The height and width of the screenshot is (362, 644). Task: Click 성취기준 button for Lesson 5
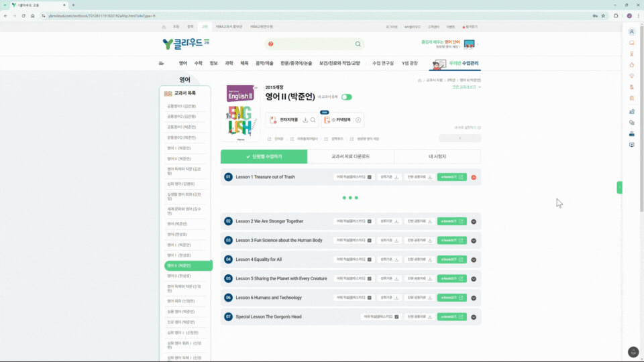pyautogui.click(x=389, y=279)
